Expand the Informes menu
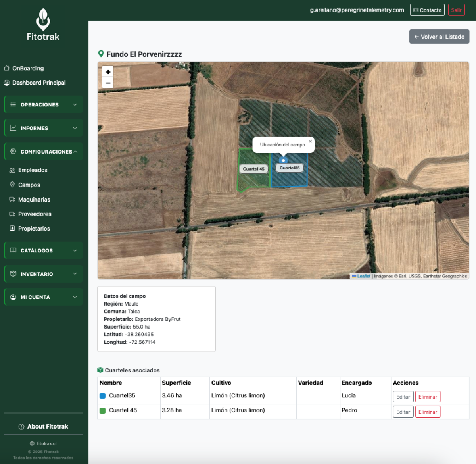This screenshot has height=464, width=476. [x=43, y=128]
